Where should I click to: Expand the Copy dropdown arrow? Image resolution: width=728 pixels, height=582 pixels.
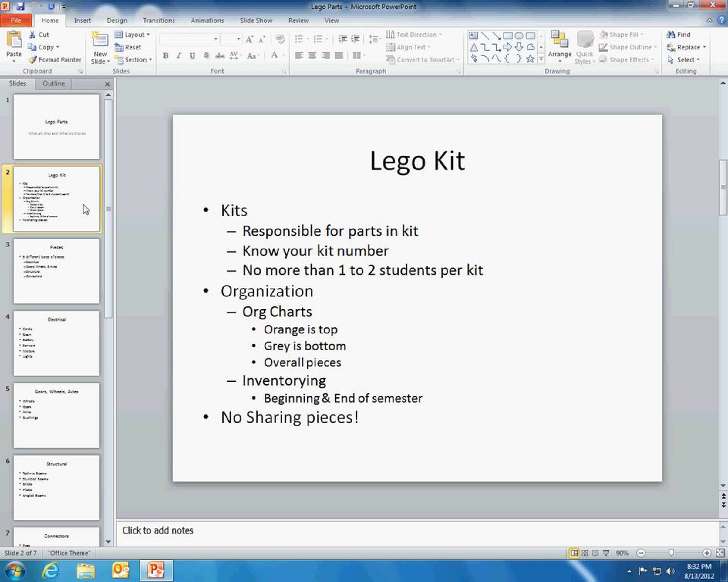[58, 47]
